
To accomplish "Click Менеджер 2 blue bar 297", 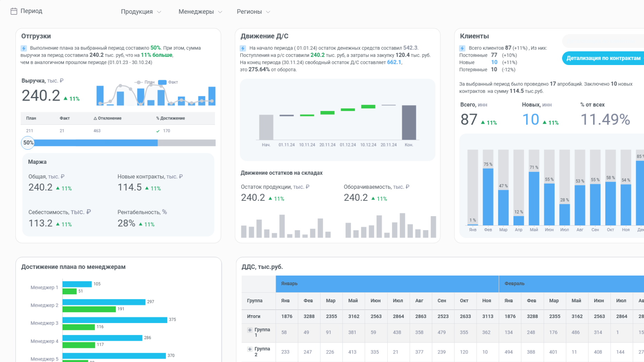I will (104, 302).
